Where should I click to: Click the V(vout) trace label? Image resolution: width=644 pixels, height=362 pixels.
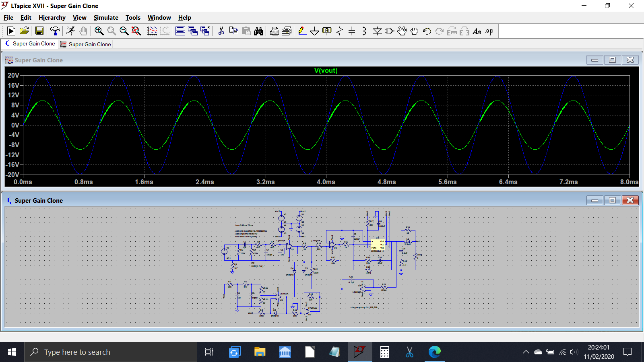[x=326, y=71]
